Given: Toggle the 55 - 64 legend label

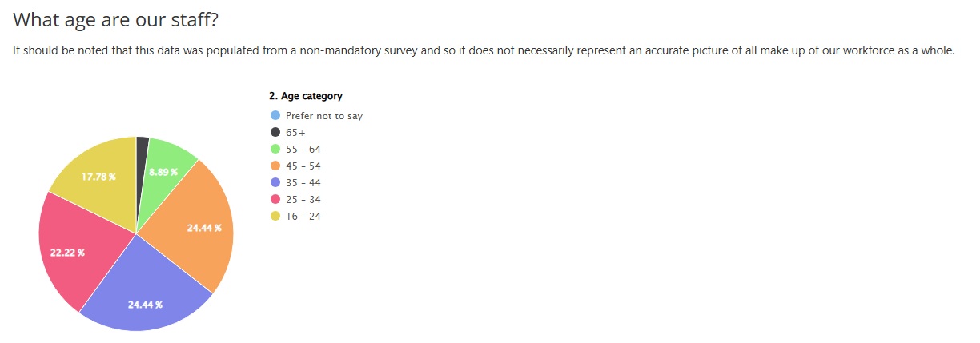Looking at the screenshot, I should tap(303, 150).
